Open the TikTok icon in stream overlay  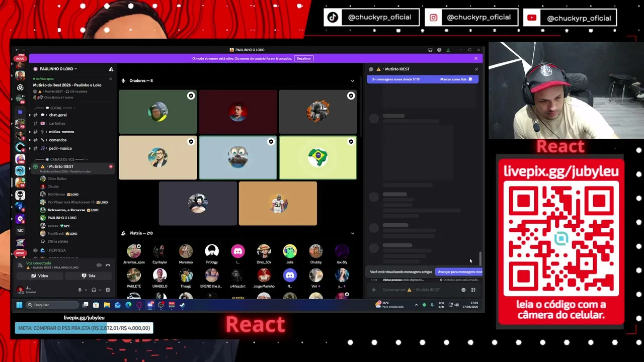pyautogui.click(x=333, y=17)
